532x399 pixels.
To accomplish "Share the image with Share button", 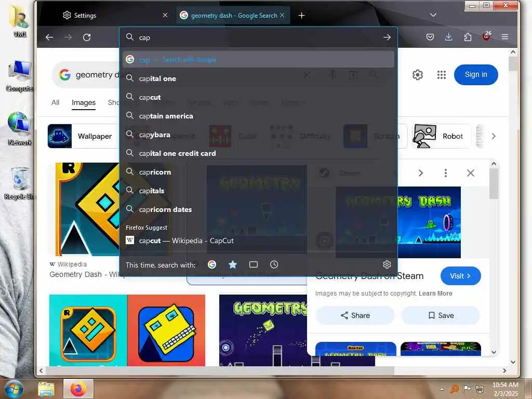I will [x=355, y=315].
